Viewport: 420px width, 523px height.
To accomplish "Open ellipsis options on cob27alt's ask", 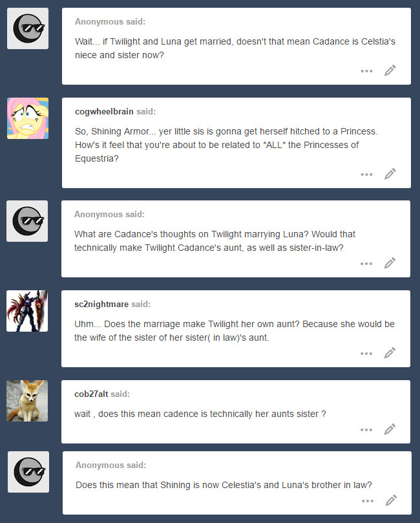I will (x=366, y=430).
